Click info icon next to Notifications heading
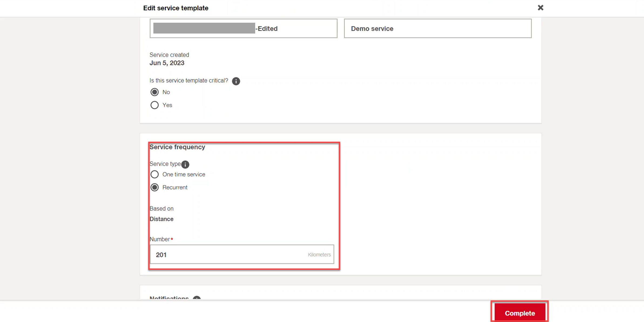This screenshot has height=322, width=644. click(x=197, y=298)
